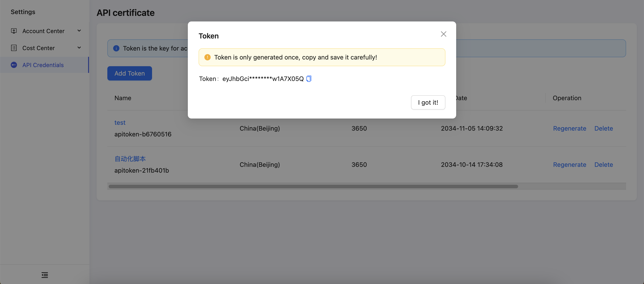Copy the token with the copy icon
The width and height of the screenshot is (644, 284).
309,79
